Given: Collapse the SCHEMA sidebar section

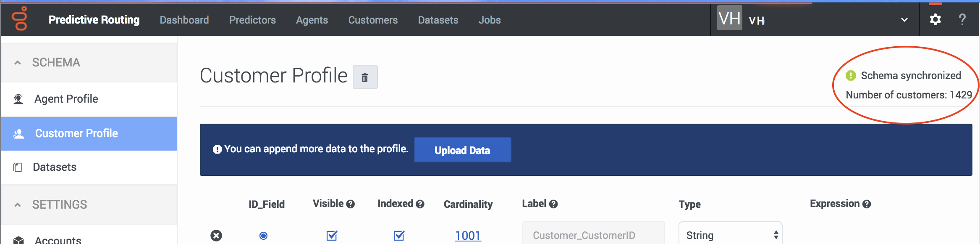Looking at the screenshot, I should (x=18, y=63).
